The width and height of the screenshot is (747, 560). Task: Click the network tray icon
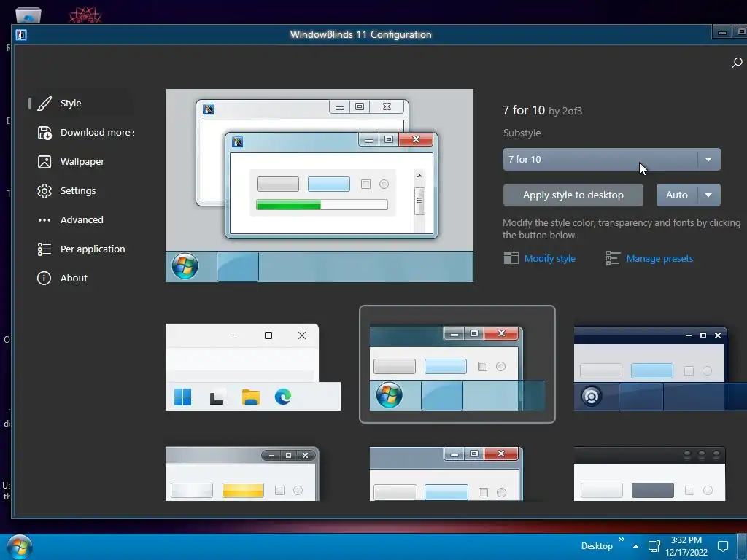click(654, 546)
